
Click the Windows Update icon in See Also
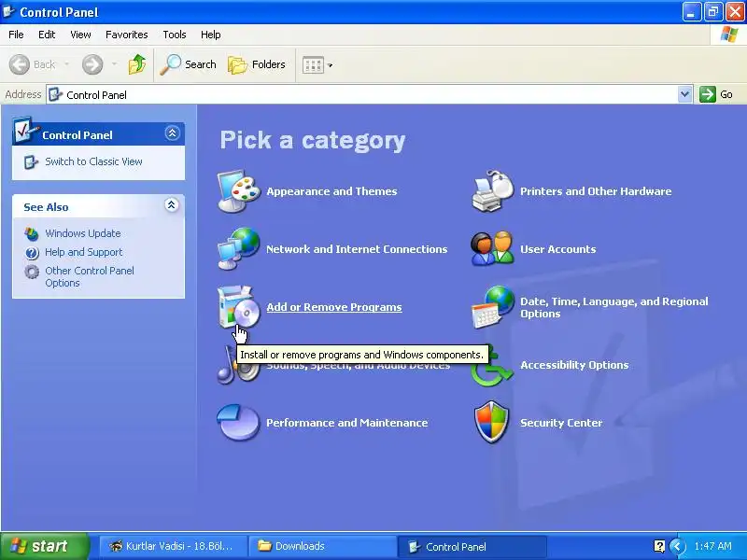pos(32,233)
